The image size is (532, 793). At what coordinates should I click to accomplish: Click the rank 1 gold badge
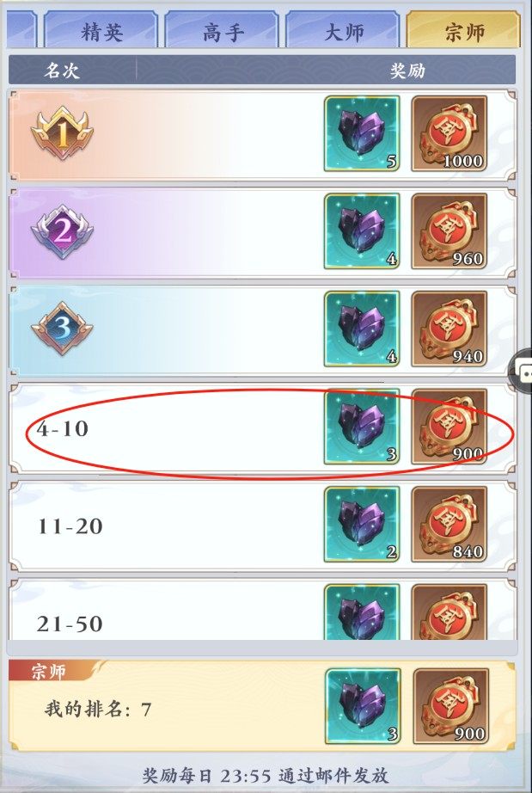click(x=62, y=133)
